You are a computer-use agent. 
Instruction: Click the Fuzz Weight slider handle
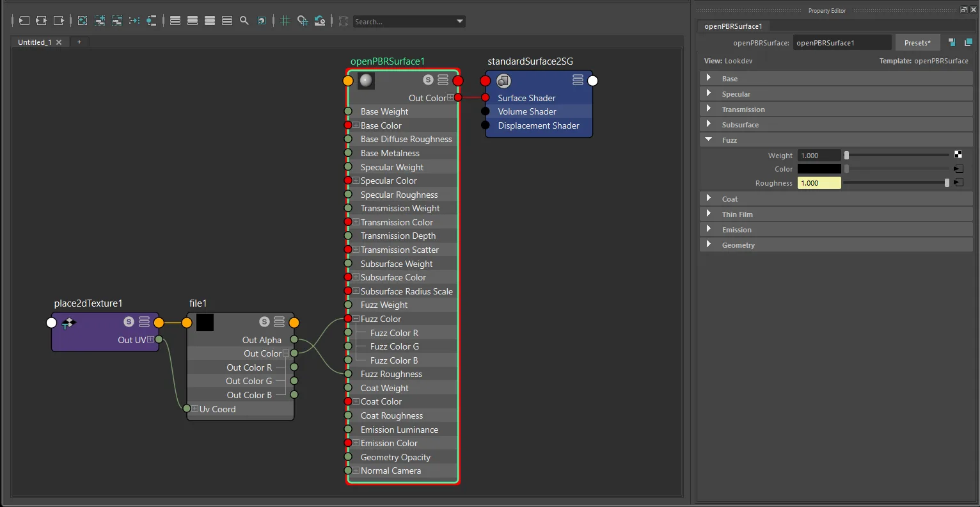pos(846,155)
